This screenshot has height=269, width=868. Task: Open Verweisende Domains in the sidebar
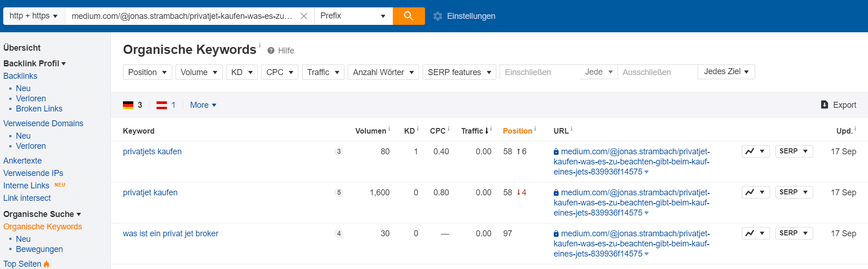43,123
